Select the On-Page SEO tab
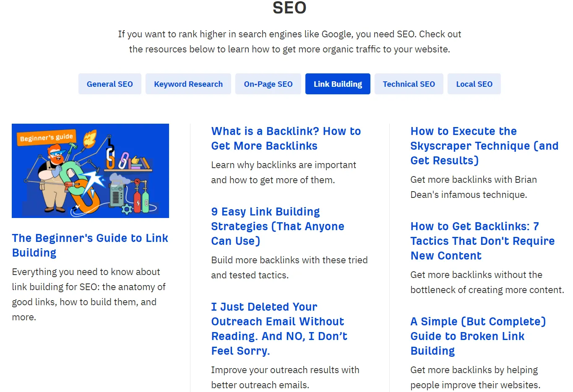Viewport: 573px width, 392px height. click(268, 84)
